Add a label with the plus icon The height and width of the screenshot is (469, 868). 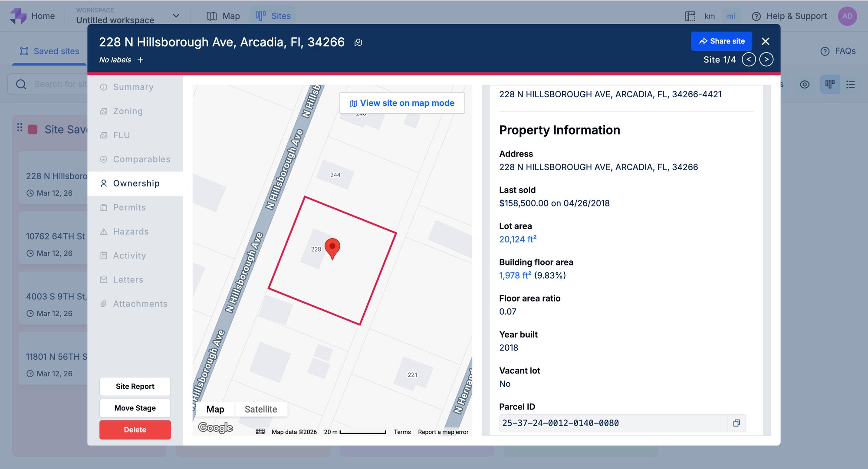pyautogui.click(x=140, y=60)
